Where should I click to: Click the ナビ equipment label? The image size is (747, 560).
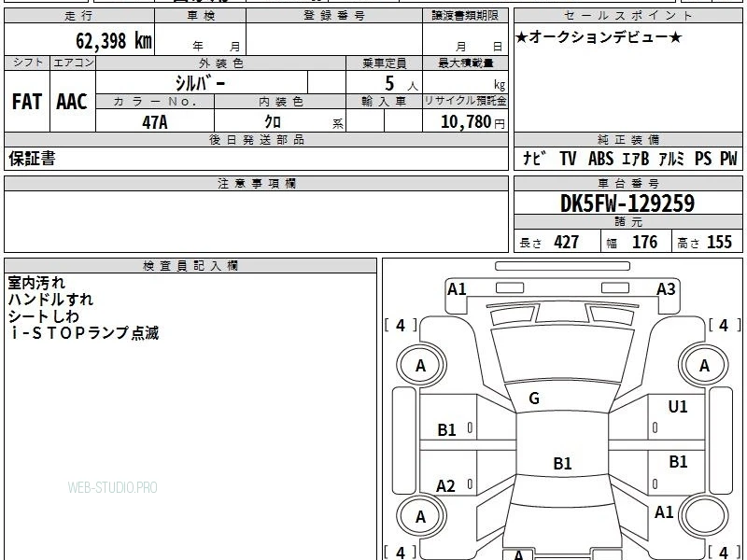[534, 158]
